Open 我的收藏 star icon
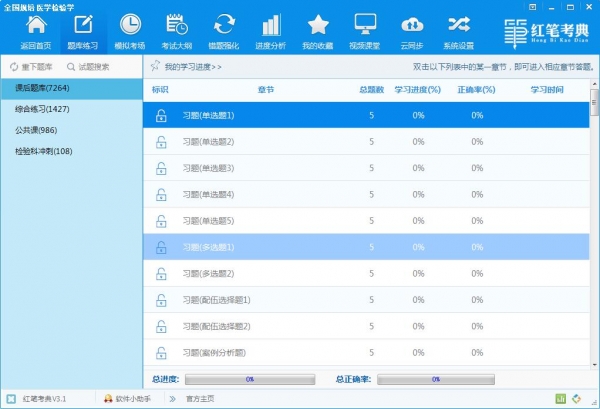This screenshot has width=600, height=409. pyautogui.click(x=318, y=25)
